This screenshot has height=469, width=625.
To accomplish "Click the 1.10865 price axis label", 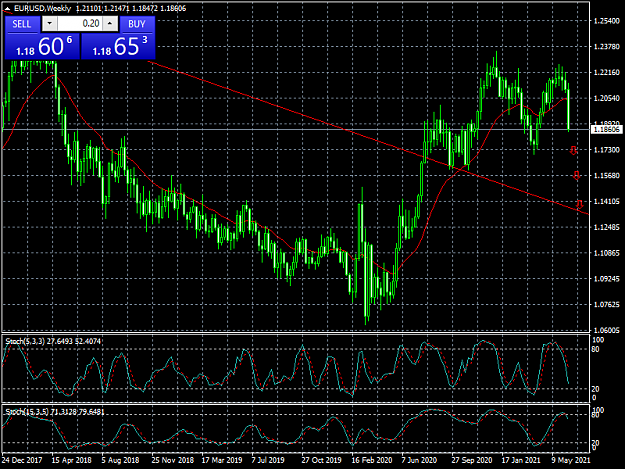I will (x=607, y=253).
